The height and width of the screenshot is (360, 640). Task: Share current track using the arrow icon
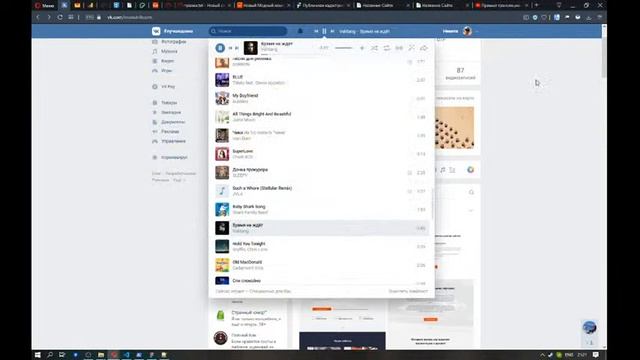[424, 48]
